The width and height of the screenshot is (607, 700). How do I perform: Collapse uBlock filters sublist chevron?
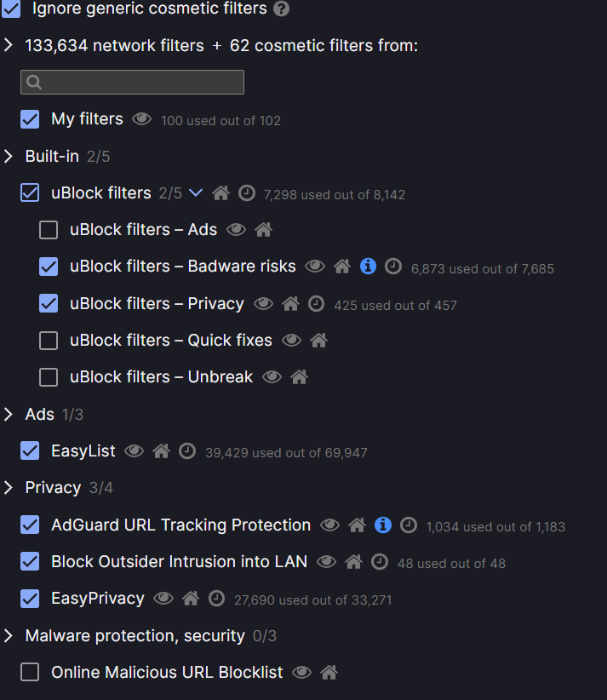click(196, 193)
